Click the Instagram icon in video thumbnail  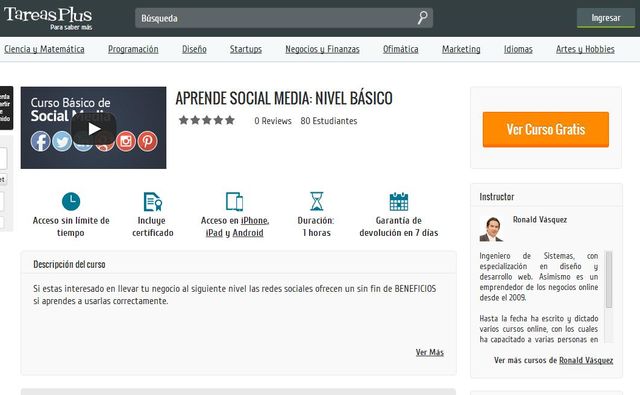coord(126,141)
